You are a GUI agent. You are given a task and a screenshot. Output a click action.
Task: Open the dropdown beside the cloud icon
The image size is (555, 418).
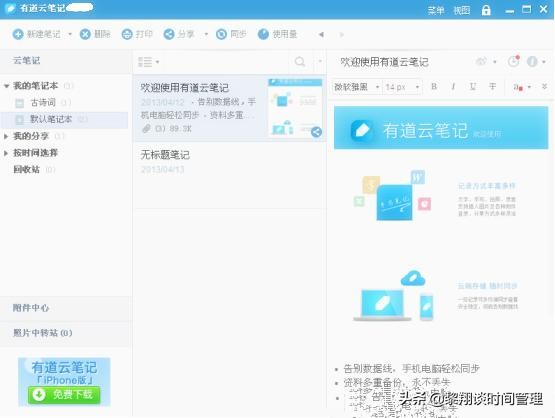(x=495, y=62)
